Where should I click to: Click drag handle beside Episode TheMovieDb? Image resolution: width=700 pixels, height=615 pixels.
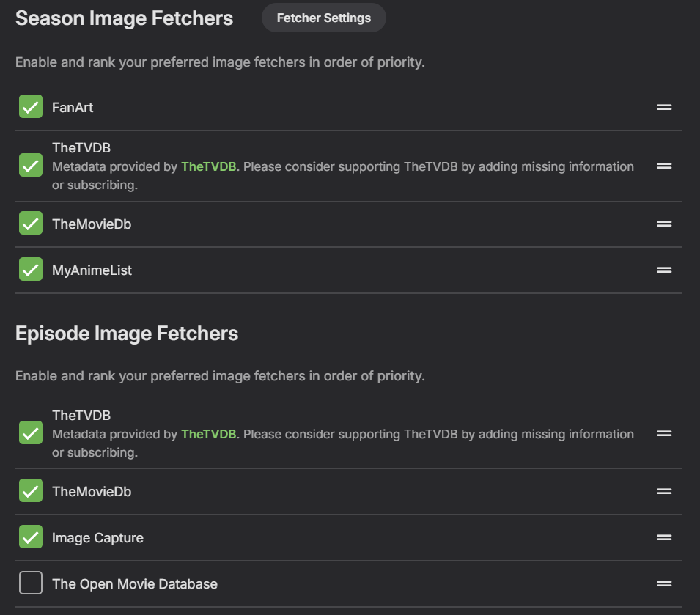[664, 491]
